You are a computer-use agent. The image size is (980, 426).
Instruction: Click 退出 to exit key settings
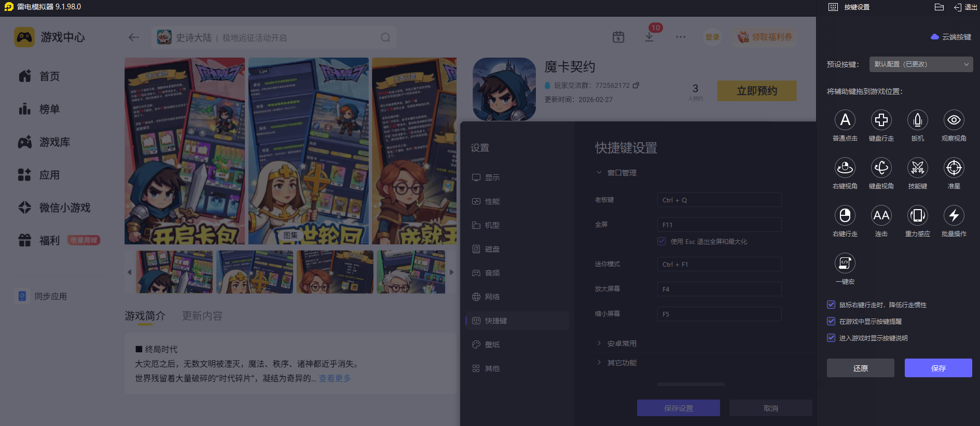(x=965, y=7)
